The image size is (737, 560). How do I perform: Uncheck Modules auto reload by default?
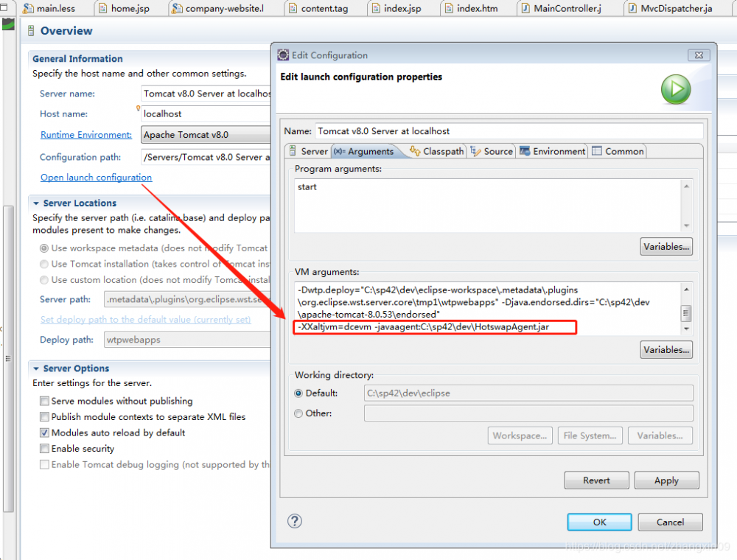[44, 433]
